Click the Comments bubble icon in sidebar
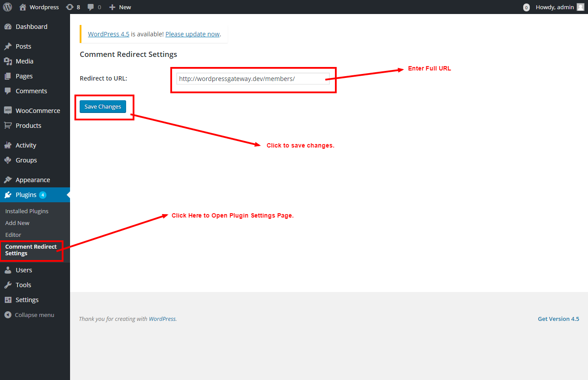 [x=8, y=91]
